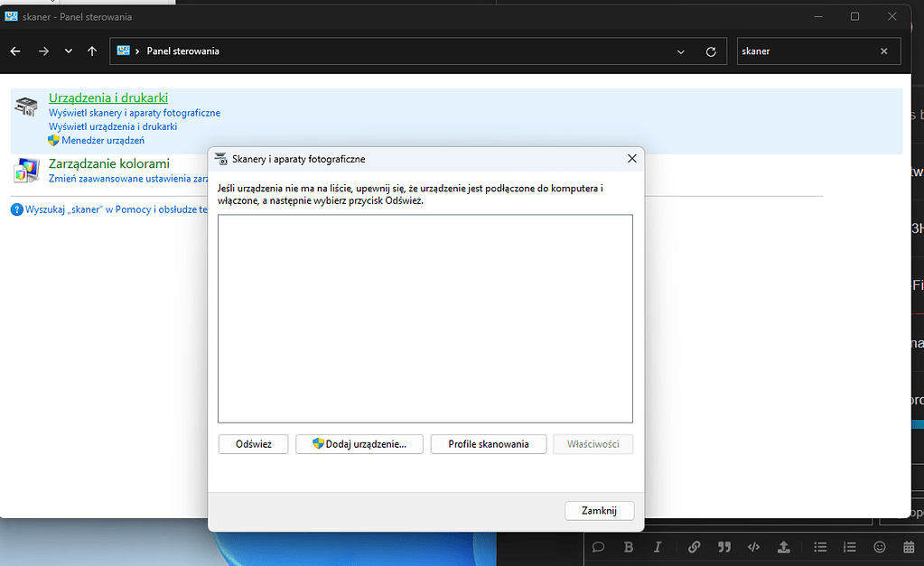Click the blockquote icon in editor toolbar
The height and width of the screenshot is (566, 924).
coord(723,547)
